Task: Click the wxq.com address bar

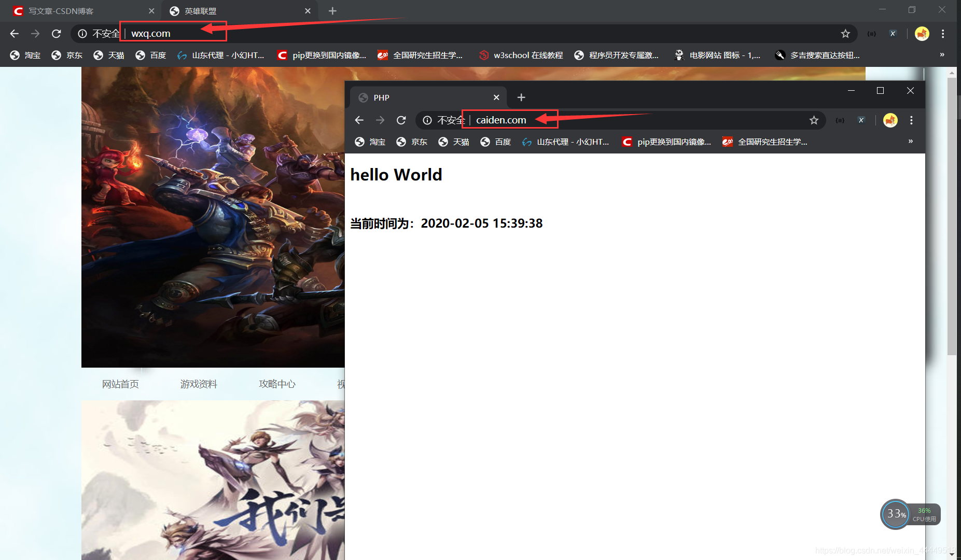Action: 464,34
